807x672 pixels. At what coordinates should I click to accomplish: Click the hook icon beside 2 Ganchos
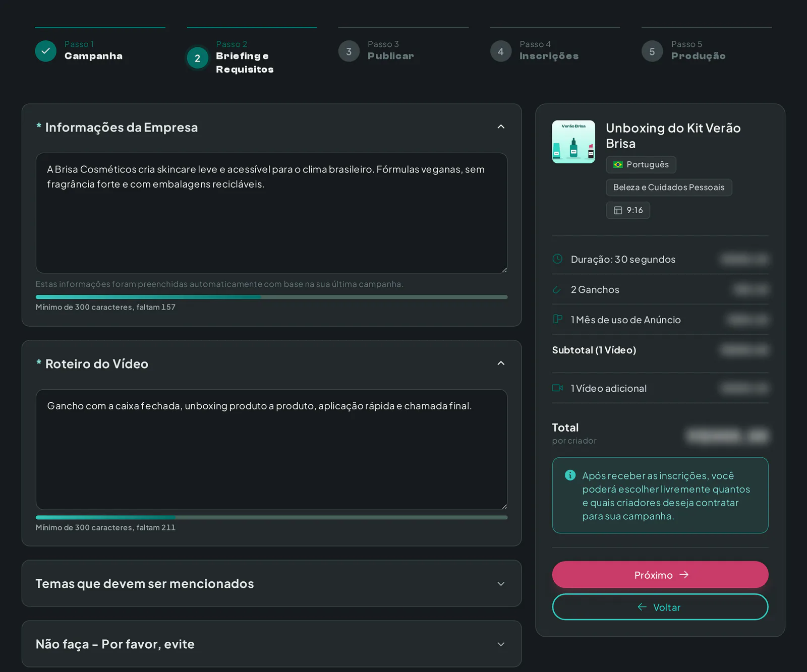tap(557, 289)
